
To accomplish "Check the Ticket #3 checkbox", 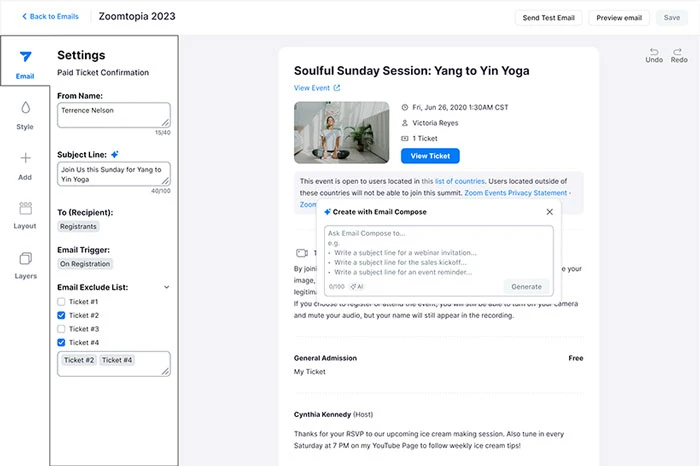I will click(x=62, y=329).
